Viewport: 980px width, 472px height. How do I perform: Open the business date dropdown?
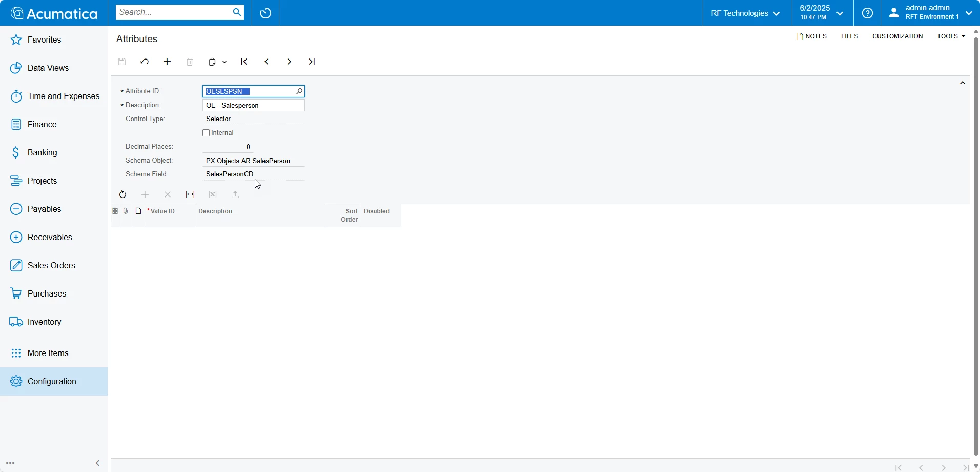[823, 13]
